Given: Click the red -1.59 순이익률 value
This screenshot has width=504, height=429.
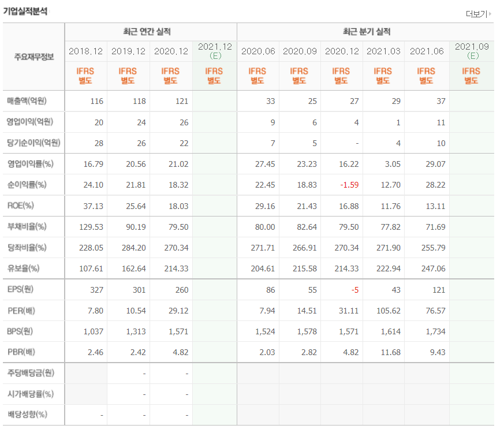Looking at the screenshot, I should point(350,185).
